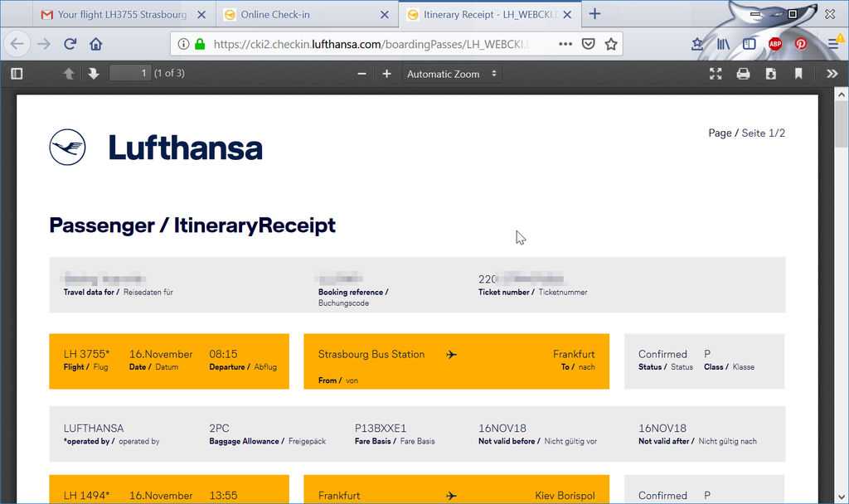The image size is (849, 504).
Task: Zoom out of the PDF
Action: [361, 74]
